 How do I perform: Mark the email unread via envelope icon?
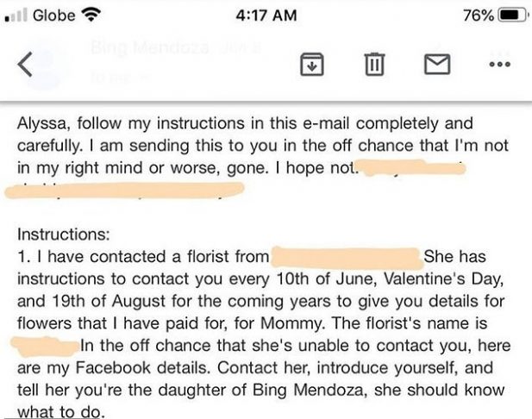coord(437,64)
